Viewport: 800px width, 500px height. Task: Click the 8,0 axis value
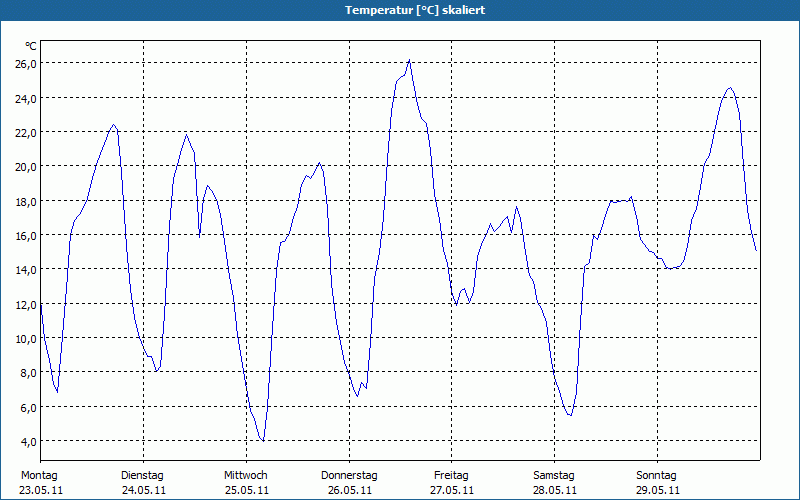click(x=29, y=373)
